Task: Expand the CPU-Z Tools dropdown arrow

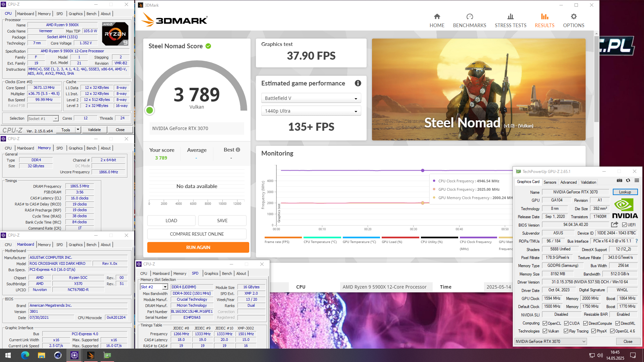Action: (x=78, y=130)
